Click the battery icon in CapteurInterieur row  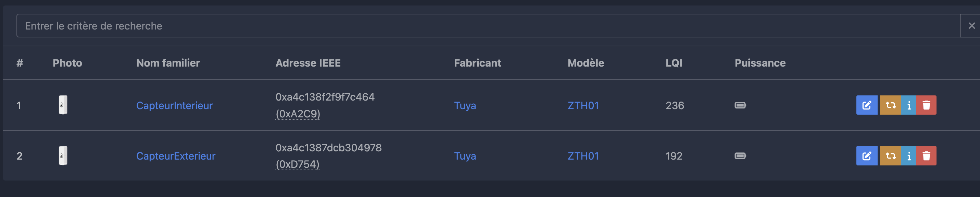[x=740, y=105]
